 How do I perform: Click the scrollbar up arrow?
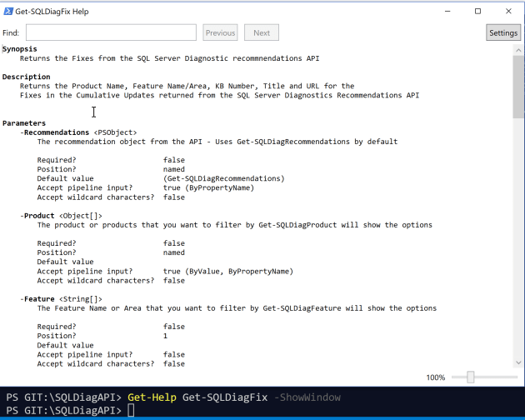click(518, 51)
